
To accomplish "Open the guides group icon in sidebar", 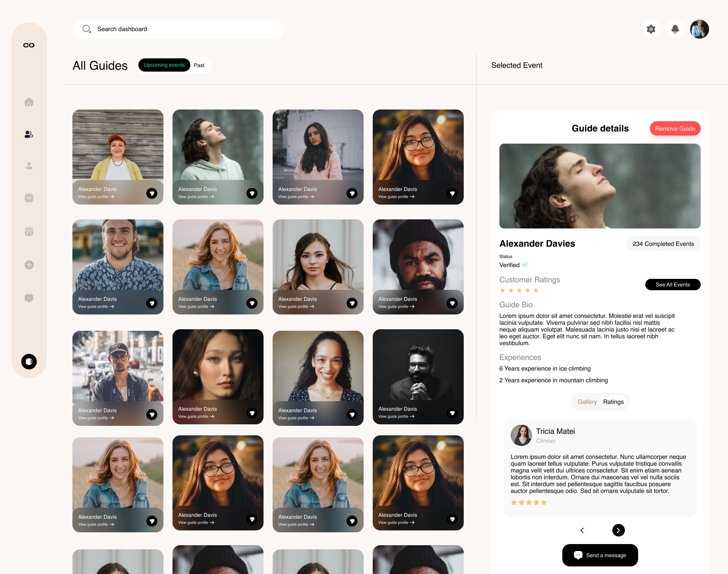I will [x=29, y=134].
